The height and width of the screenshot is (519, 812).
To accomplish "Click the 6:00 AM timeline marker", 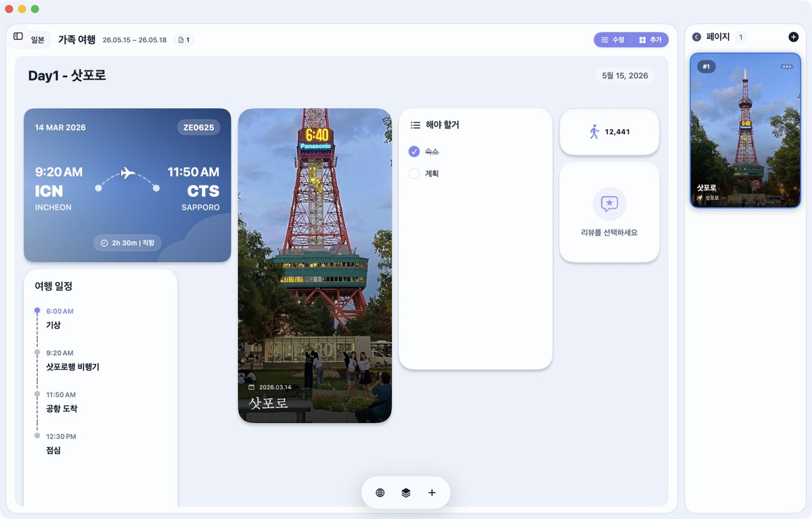I will point(37,311).
